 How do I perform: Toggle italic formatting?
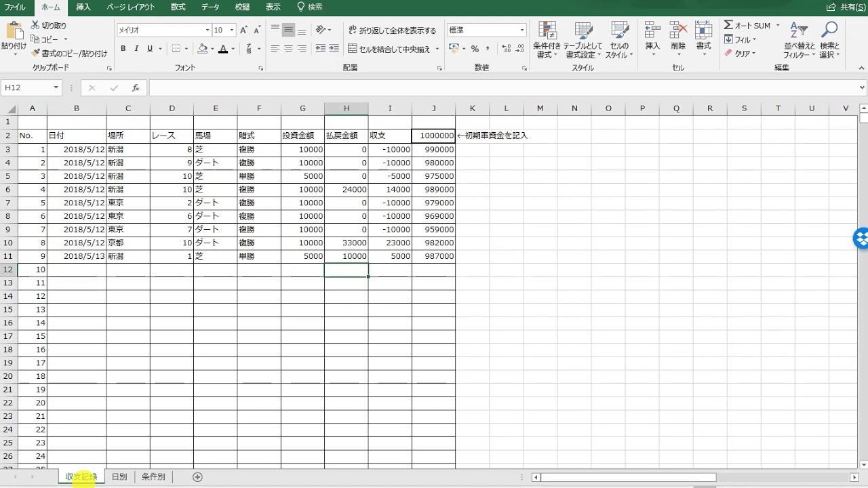[136, 49]
